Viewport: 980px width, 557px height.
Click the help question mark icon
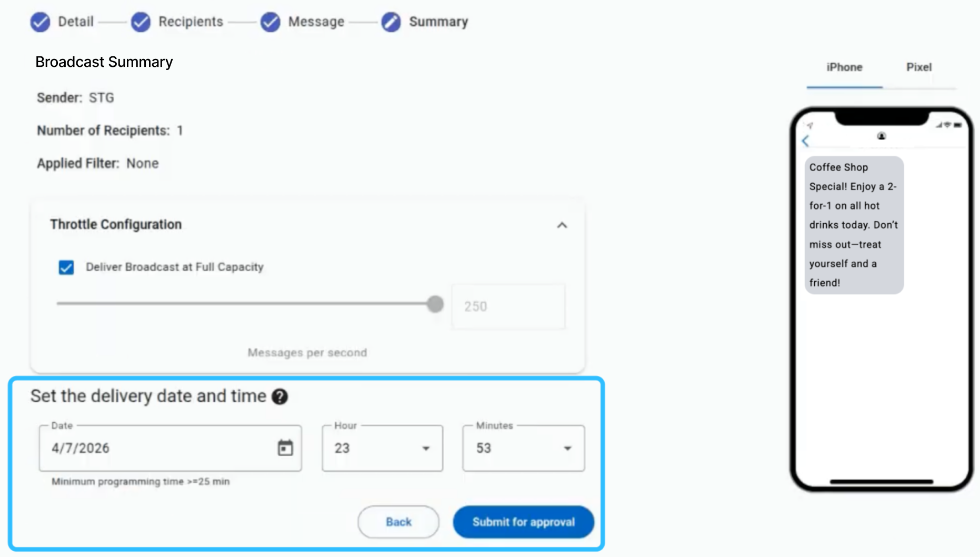click(x=280, y=396)
